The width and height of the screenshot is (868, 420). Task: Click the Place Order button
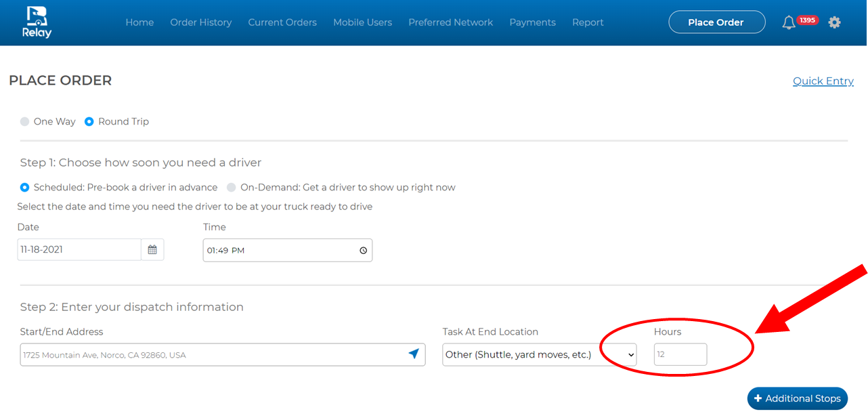[716, 22]
